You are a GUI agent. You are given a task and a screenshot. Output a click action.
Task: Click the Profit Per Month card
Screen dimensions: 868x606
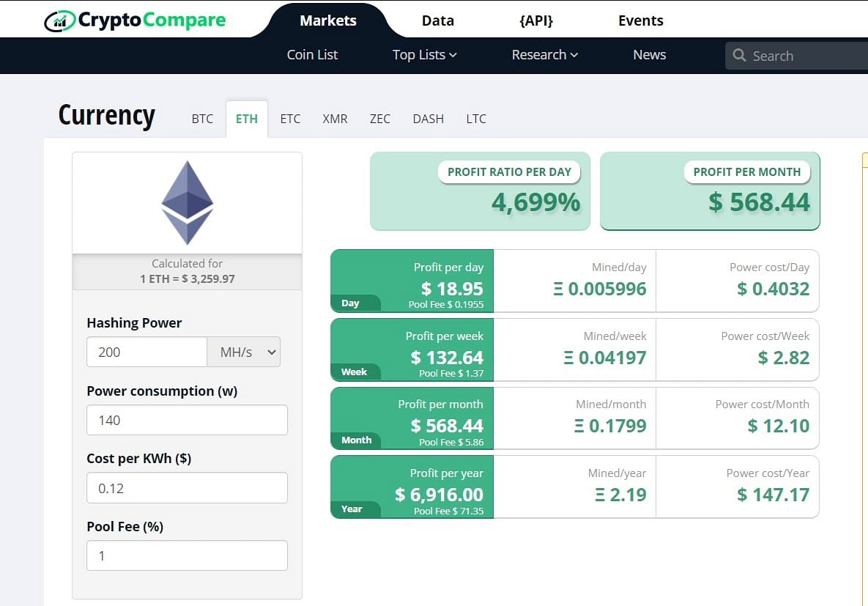point(710,191)
